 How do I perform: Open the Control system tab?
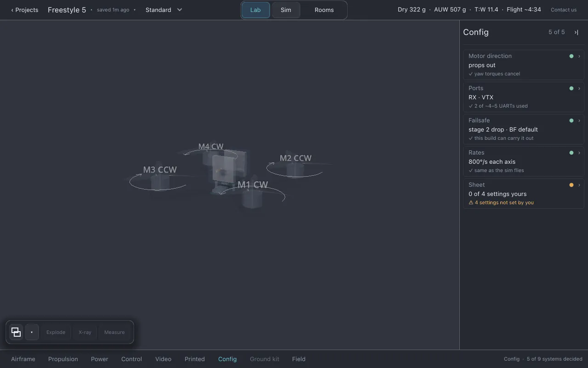pyautogui.click(x=131, y=359)
